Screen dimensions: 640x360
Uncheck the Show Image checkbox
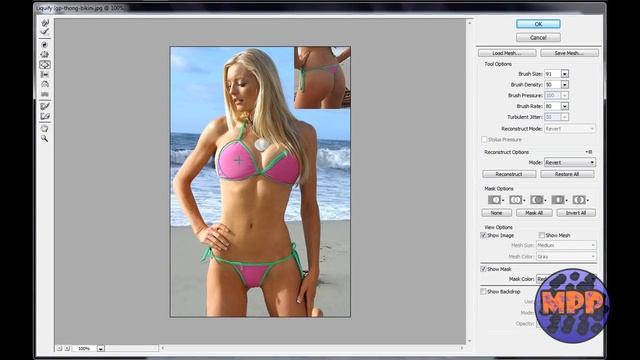click(x=484, y=235)
